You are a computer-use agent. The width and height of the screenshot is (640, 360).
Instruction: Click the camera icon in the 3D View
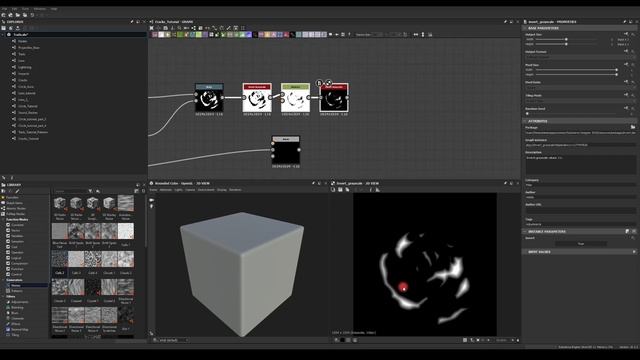tap(152, 200)
